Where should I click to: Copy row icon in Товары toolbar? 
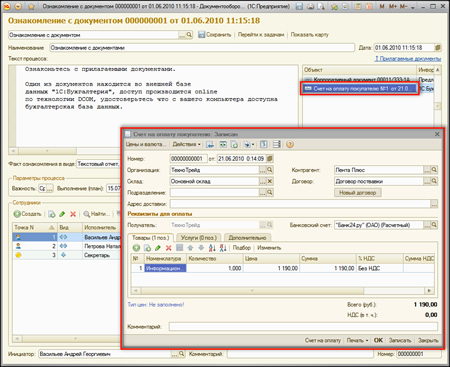click(147, 248)
